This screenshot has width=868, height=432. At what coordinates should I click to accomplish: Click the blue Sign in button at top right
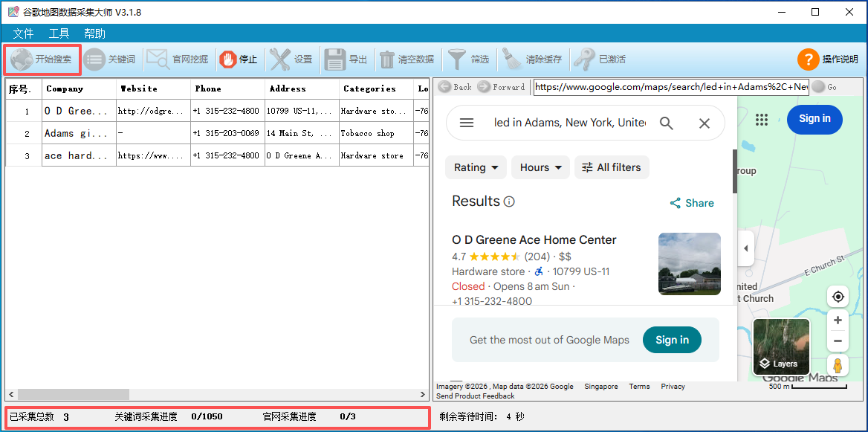pos(814,119)
